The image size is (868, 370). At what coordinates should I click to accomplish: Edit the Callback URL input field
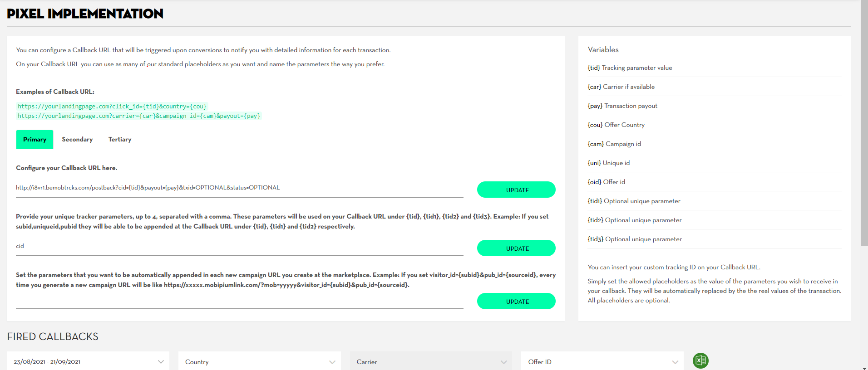pos(239,188)
